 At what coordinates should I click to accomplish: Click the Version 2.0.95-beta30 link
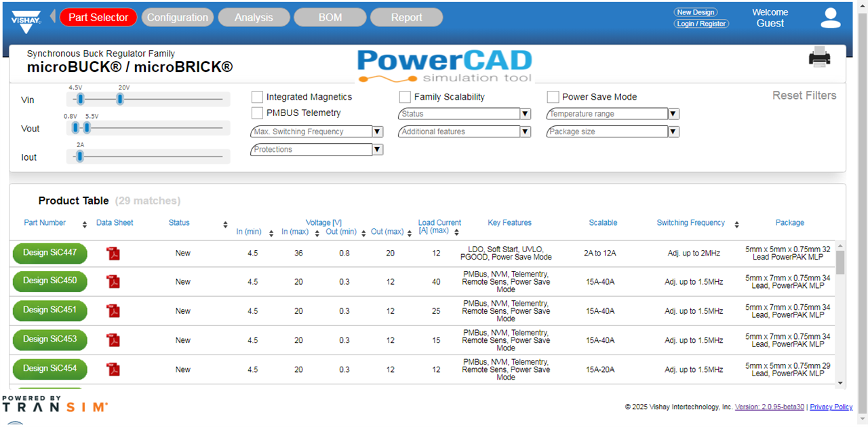[x=769, y=407]
